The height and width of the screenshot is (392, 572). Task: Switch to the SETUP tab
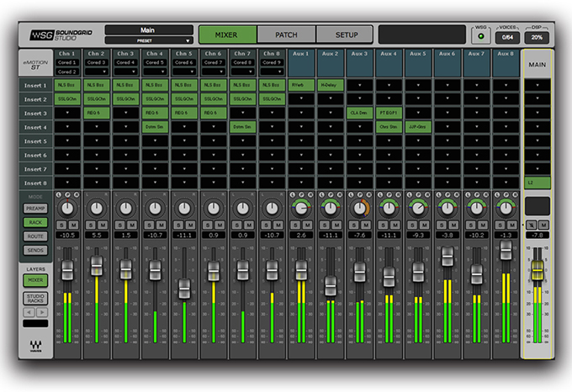click(345, 34)
